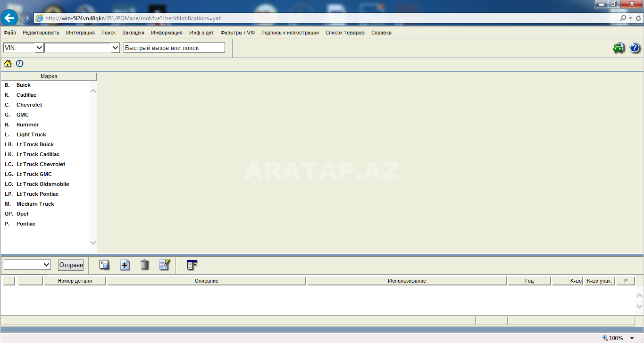The image size is (644, 343).
Task: Click the scroll down arrow in Марка list
Action: [x=93, y=243]
